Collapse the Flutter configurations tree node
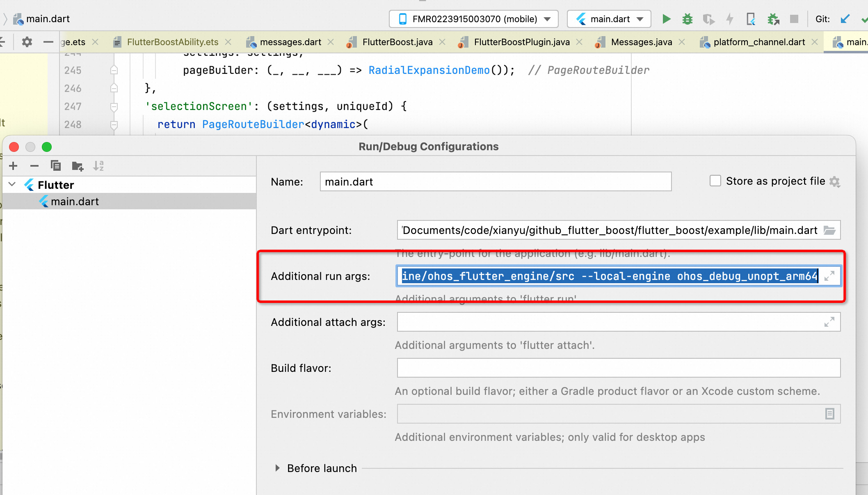The image size is (868, 495). click(12, 184)
